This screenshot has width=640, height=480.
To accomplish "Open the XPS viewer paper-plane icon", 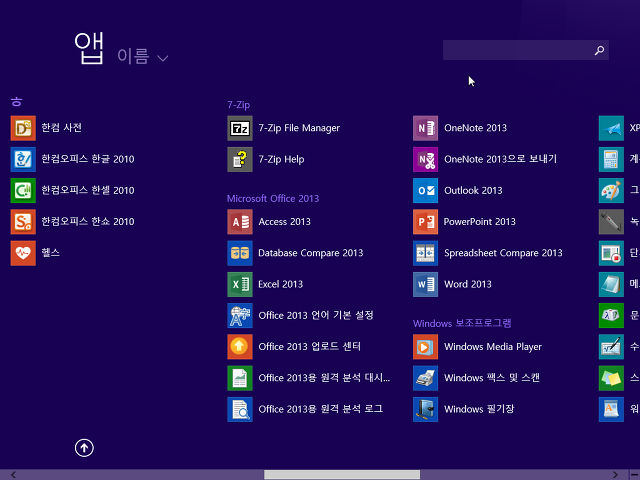I will click(611, 128).
